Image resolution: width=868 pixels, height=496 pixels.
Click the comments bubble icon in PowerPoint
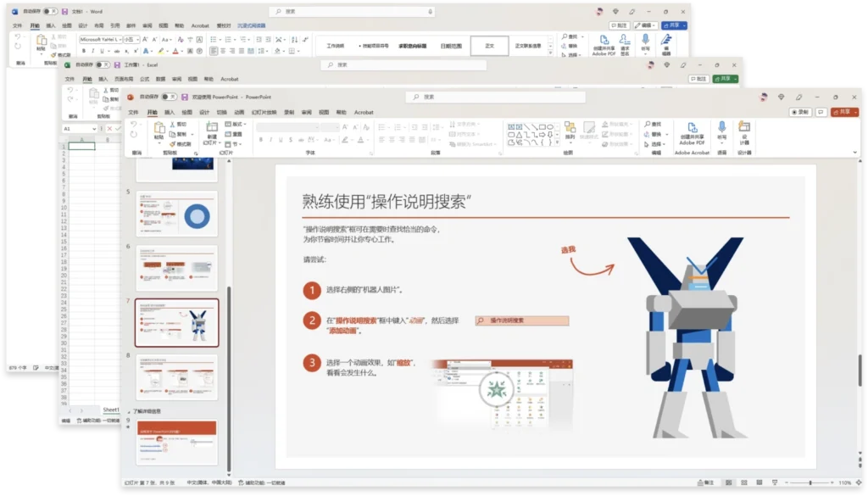point(821,112)
